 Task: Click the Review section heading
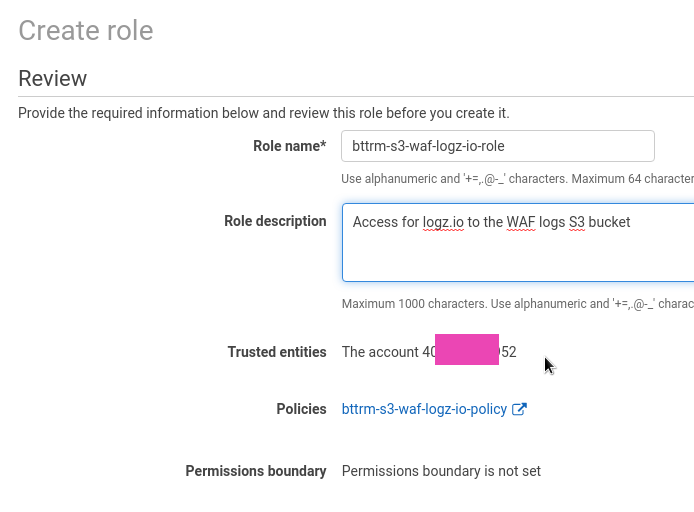pos(53,78)
